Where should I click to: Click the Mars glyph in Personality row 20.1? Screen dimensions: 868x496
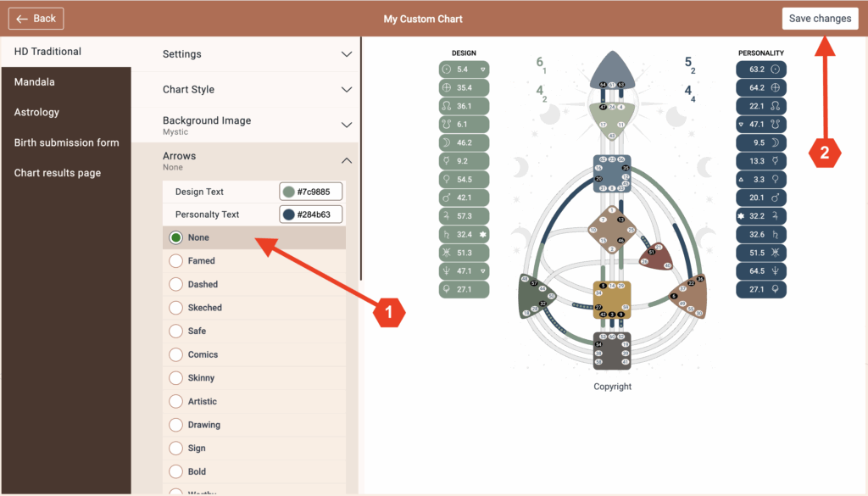[x=773, y=198]
